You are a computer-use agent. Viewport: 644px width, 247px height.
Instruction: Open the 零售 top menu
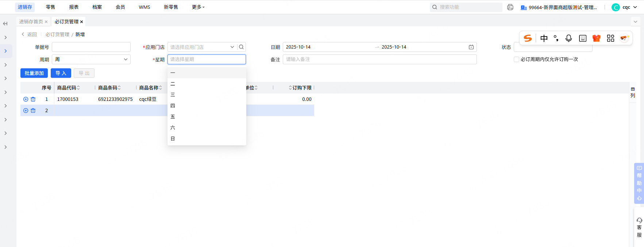(x=50, y=7)
